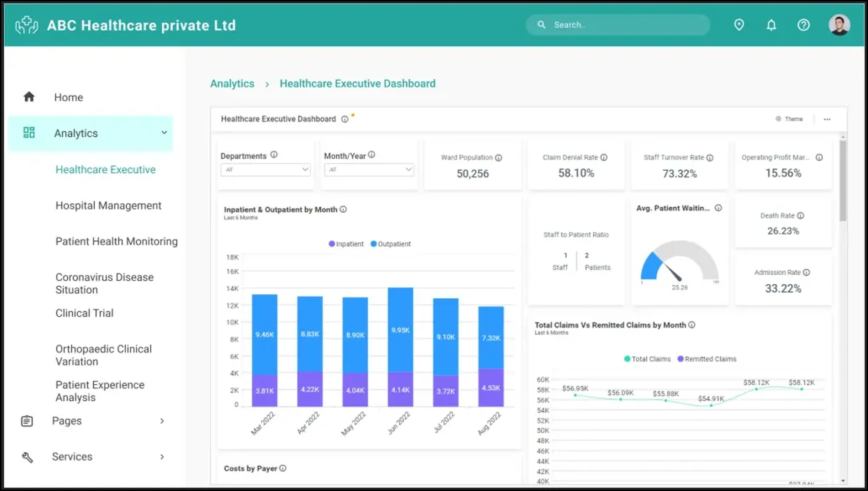The image size is (868, 491).
Task: Click Healthcare Executive Dashboard breadcrumb
Action: pos(357,83)
